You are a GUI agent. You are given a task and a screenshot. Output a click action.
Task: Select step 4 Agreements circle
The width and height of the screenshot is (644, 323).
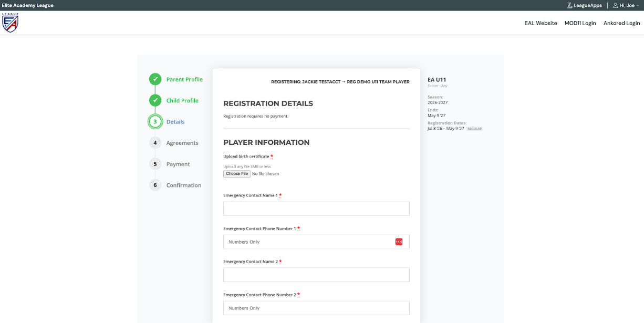click(155, 143)
